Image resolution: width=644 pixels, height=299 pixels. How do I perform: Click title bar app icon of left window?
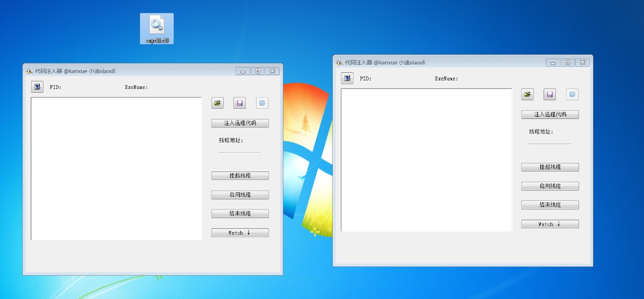30,71
